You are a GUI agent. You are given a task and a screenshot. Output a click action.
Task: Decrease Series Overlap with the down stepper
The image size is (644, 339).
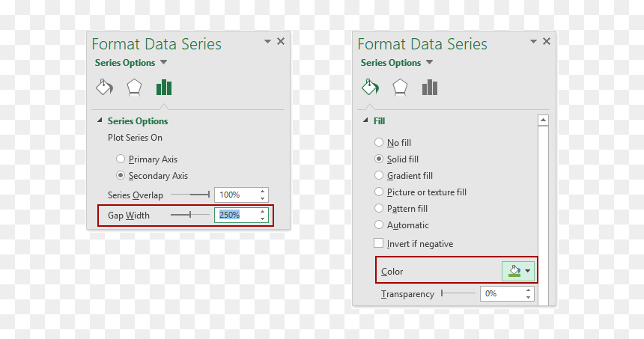click(262, 198)
